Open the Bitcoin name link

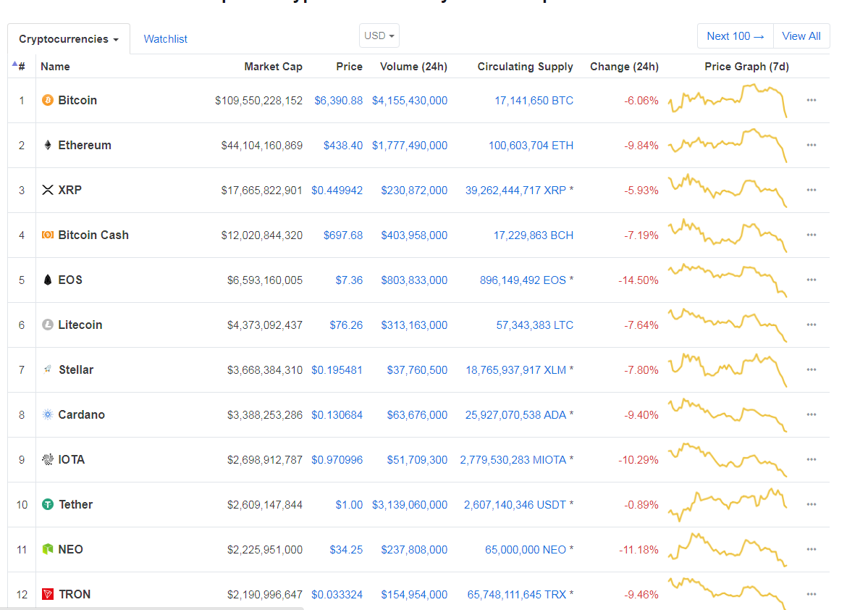tap(77, 100)
